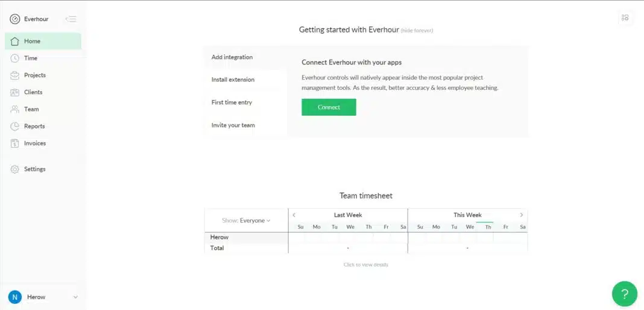644x310 pixels.
Task: Expand the Show: Everyone dropdown
Action: [x=247, y=221]
